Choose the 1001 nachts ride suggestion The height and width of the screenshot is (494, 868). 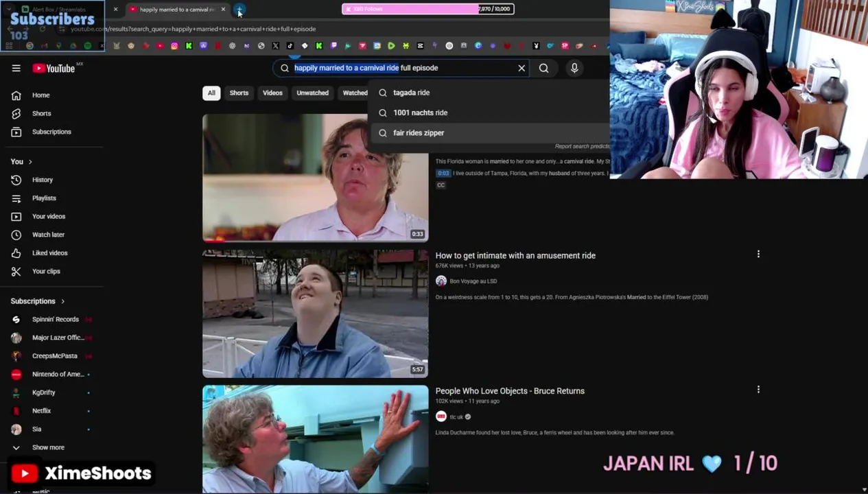[x=490, y=113]
